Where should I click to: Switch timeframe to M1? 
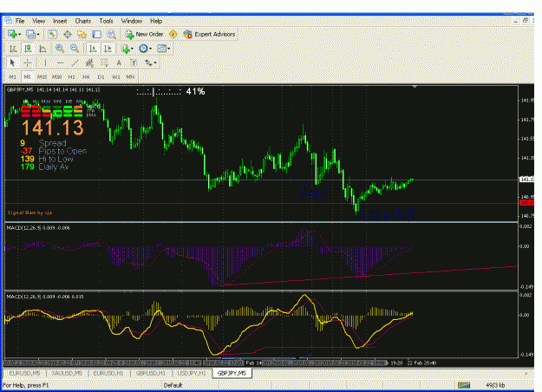(x=12, y=76)
